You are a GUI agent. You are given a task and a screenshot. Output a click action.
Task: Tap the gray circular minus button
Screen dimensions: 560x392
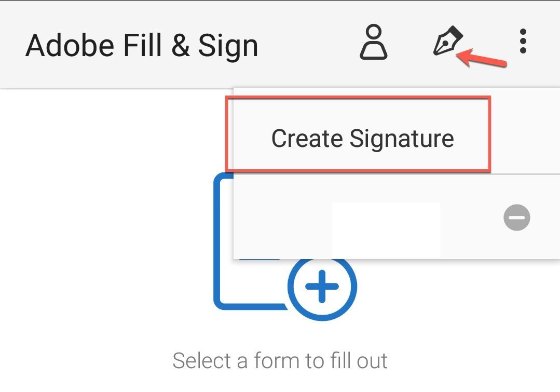516,218
